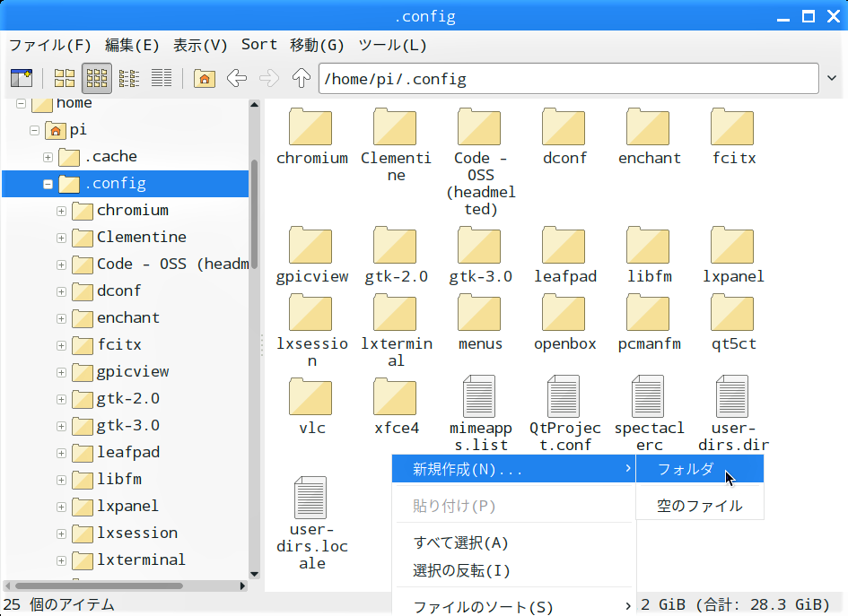The image size is (848, 616).
Task: Open ファイルのソート(S) submenu
Action: pyautogui.click(x=514, y=607)
